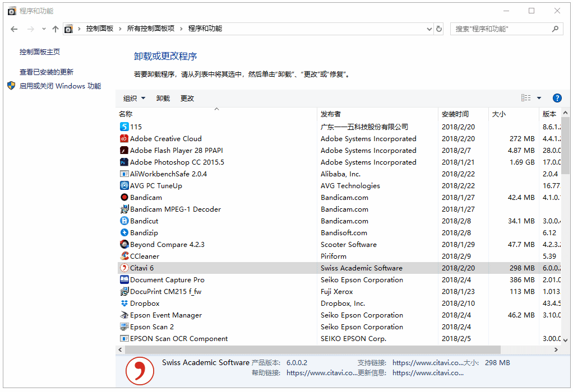Click the EPSON Scan OCR Component icon
The width and height of the screenshot is (573, 392).
tap(124, 338)
